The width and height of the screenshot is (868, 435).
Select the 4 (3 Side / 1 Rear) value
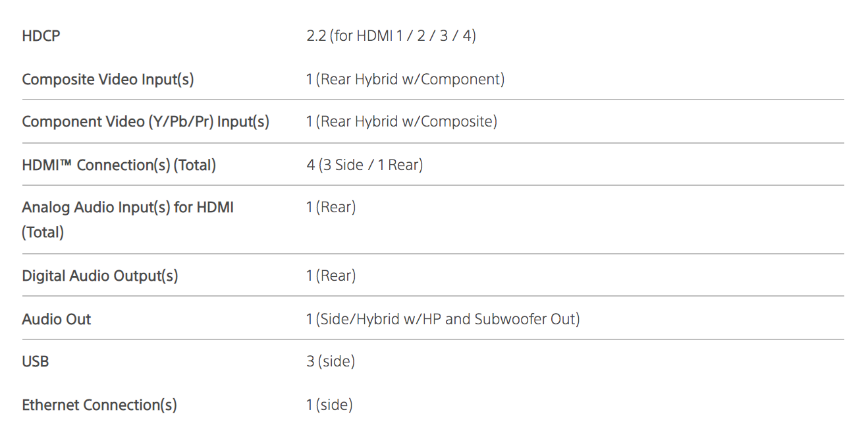coord(364,165)
